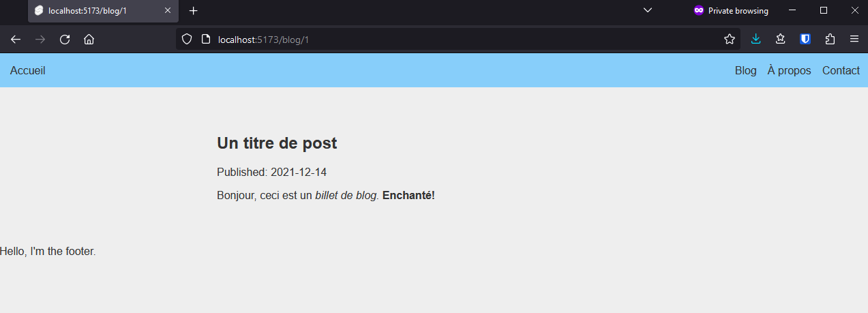Expand the list all tabs dropdown
This screenshot has width=868, height=313.
[x=648, y=11]
